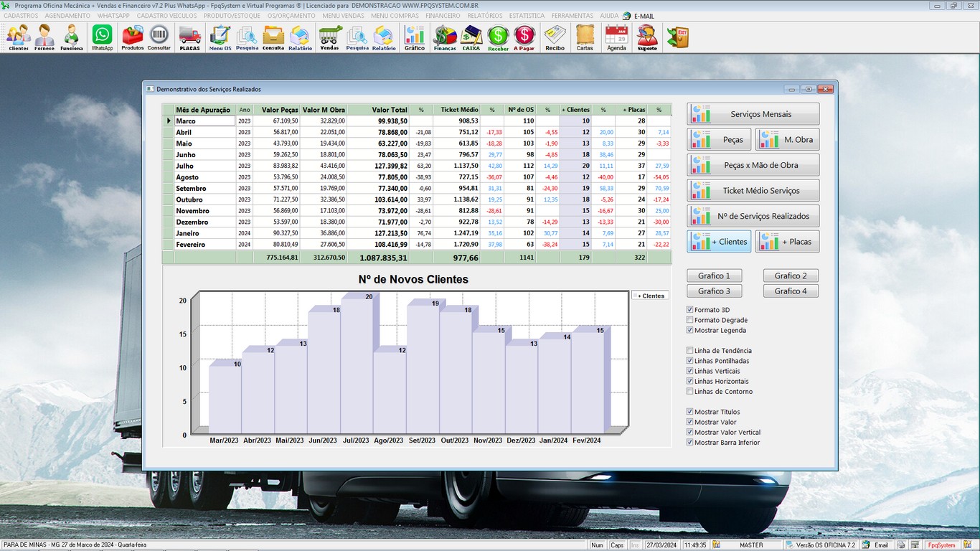980x551 pixels.
Task: Open the WhatsApp toolbar icon
Action: (102, 37)
